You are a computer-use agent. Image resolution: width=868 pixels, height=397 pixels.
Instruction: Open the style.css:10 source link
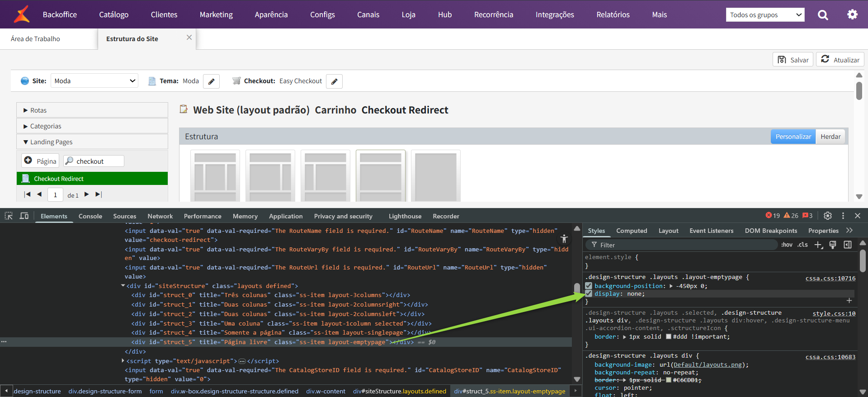click(x=834, y=313)
